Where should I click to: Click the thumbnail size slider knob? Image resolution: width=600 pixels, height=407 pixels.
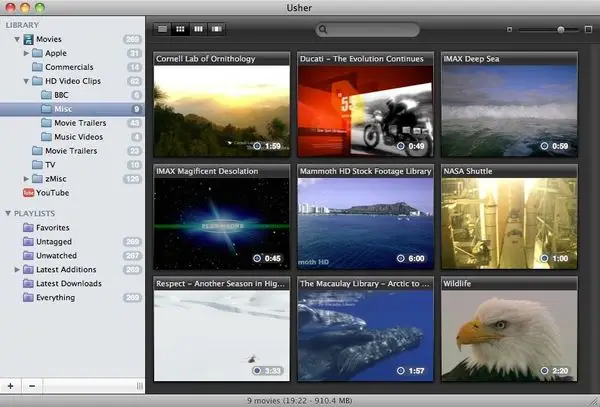(561, 29)
